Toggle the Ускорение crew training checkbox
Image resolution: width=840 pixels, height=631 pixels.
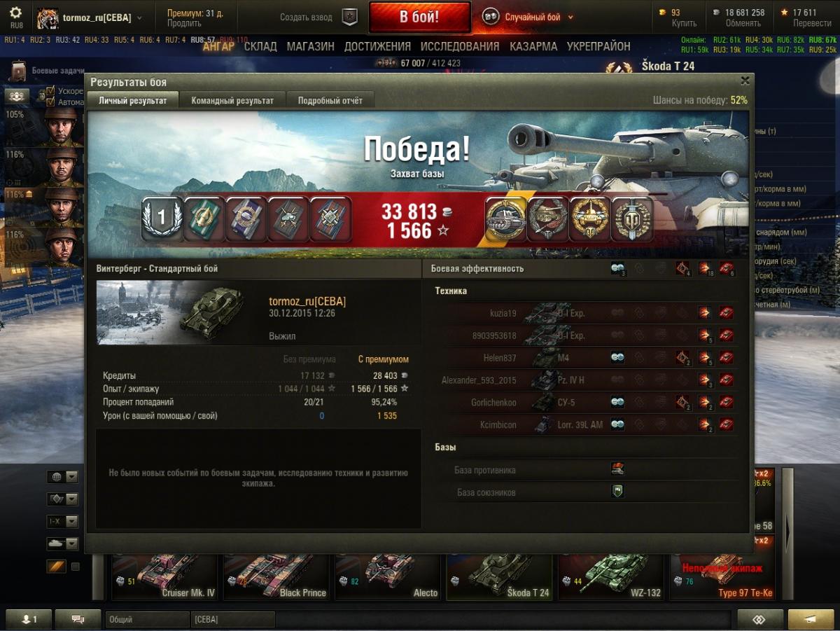point(50,91)
